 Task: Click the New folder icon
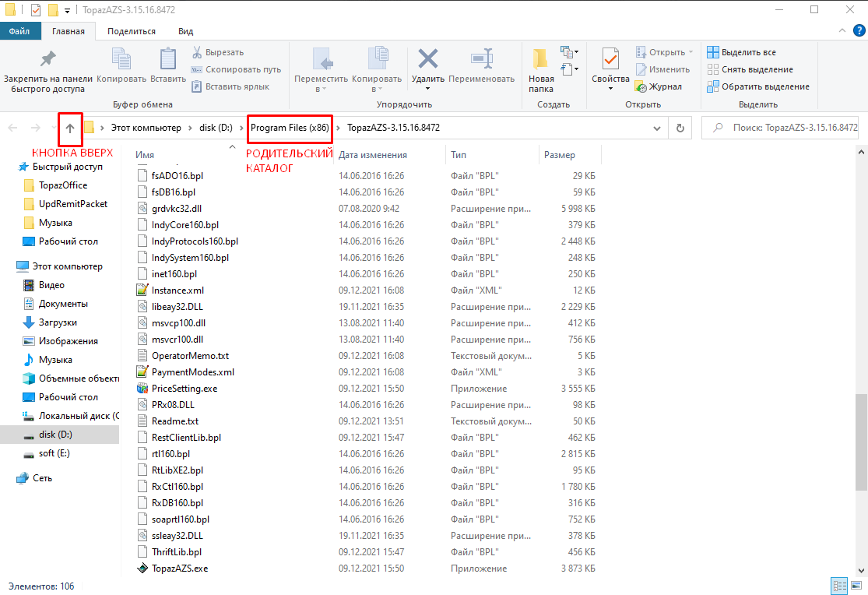click(x=540, y=58)
